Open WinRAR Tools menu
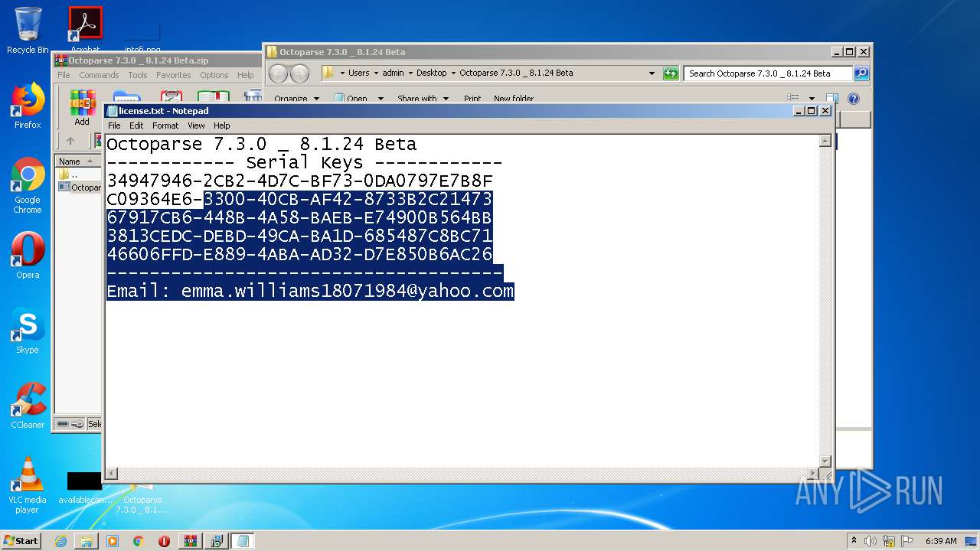 138,75
